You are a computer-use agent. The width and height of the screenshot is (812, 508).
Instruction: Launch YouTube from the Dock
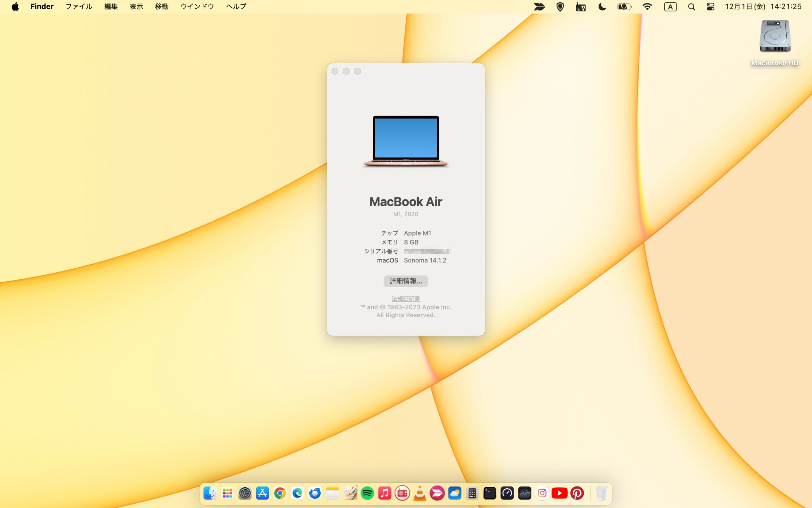[x=559, y=493]
